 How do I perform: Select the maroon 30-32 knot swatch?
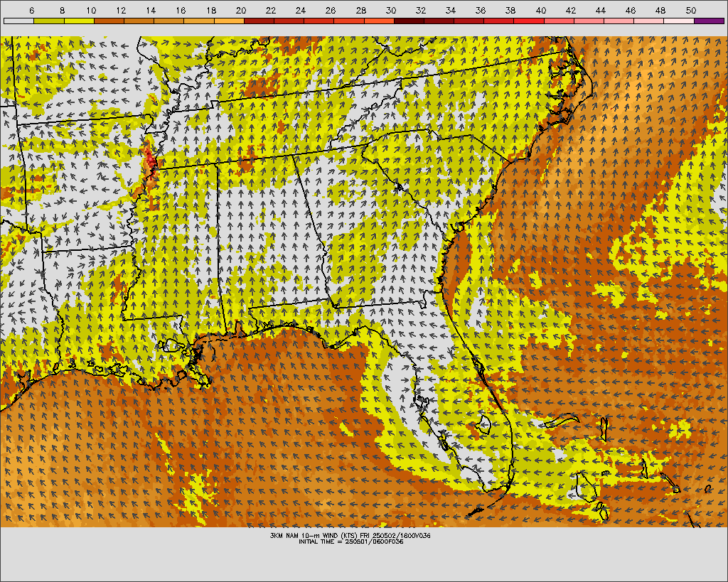[x=409, y=21]
